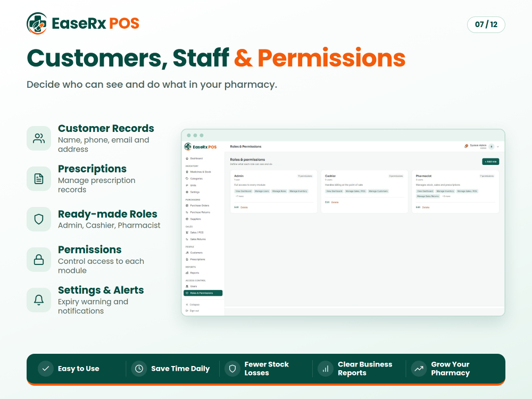Click the Fewer Stock Losses shield icon
This screenshot has height=399, width=532.
tap(232, 369)
